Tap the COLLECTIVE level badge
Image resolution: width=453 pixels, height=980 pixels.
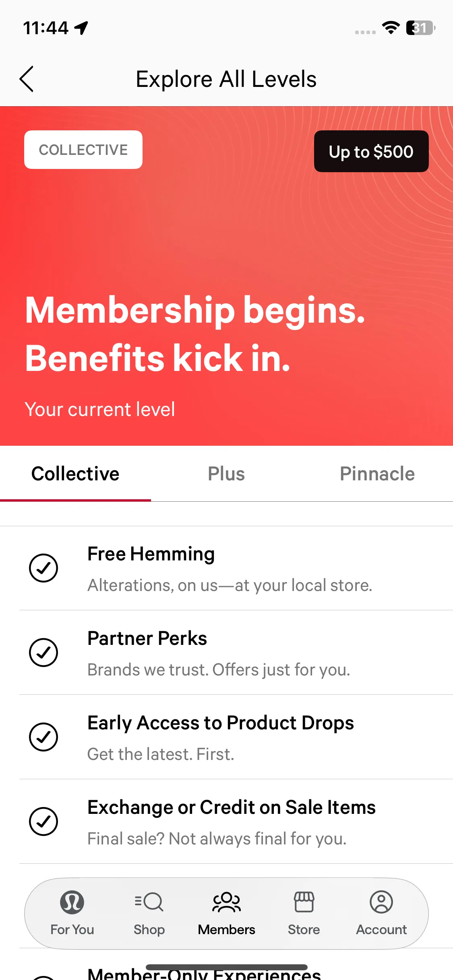[83, 150]
